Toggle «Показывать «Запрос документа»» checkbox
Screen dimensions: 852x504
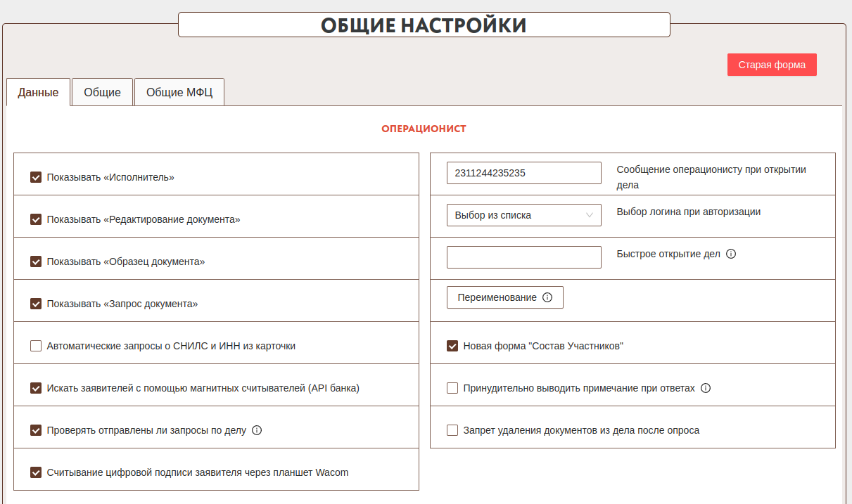[36, 304]
